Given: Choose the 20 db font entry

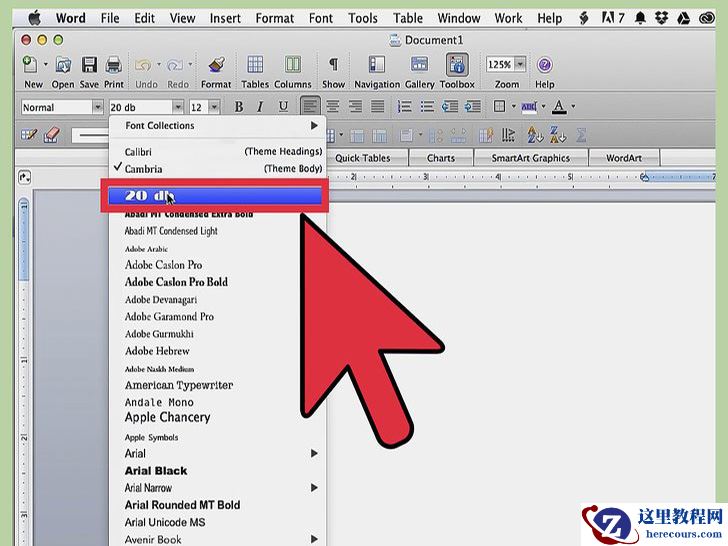Looking at the screenshot, I should click(x=215, y=195).
